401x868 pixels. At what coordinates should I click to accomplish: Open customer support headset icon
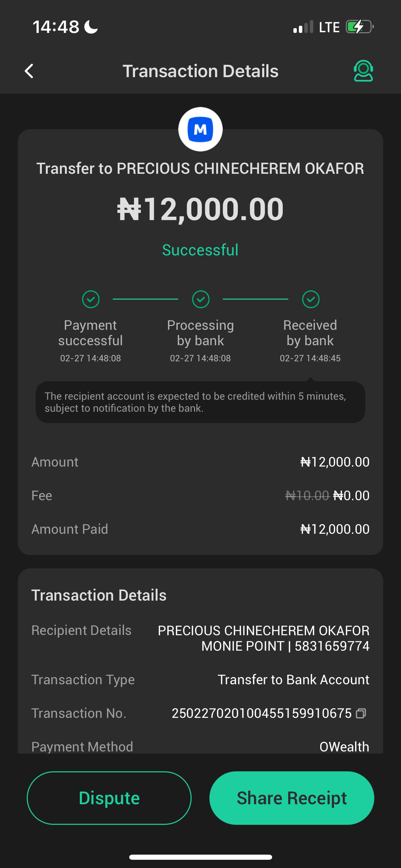point(363,71)
